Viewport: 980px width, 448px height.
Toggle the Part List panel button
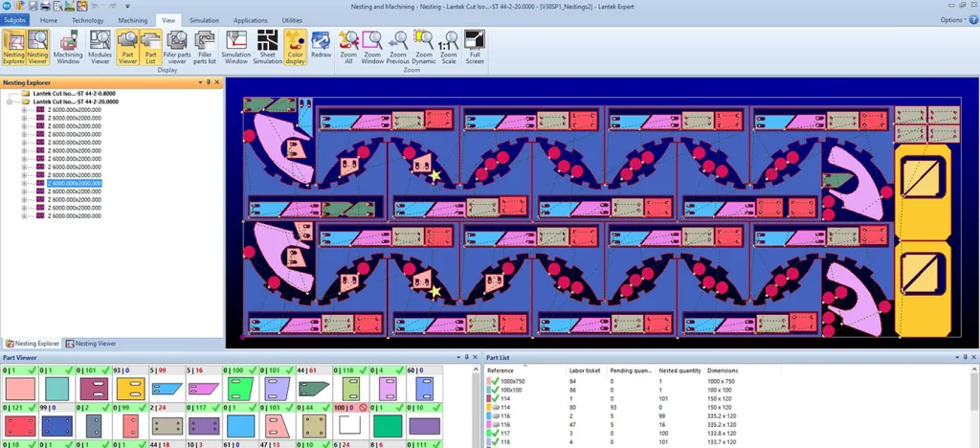[x=150, y=47]
